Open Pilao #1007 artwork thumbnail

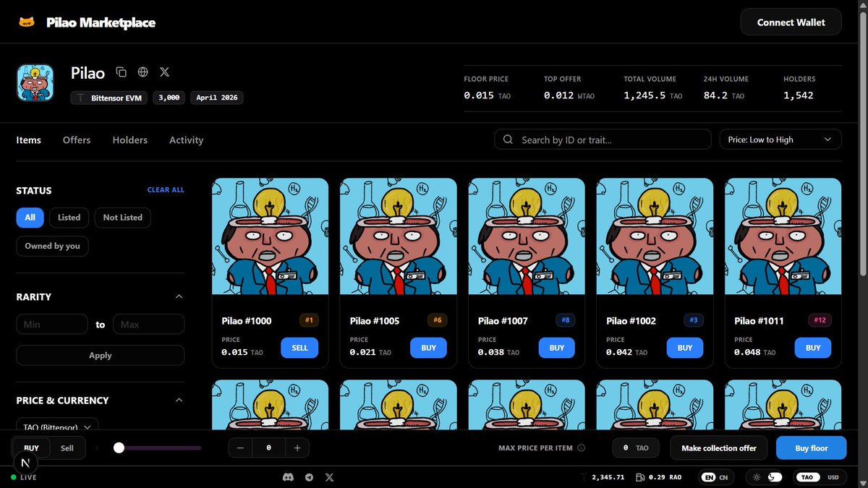pyautogui.click(x=527, y=236)
